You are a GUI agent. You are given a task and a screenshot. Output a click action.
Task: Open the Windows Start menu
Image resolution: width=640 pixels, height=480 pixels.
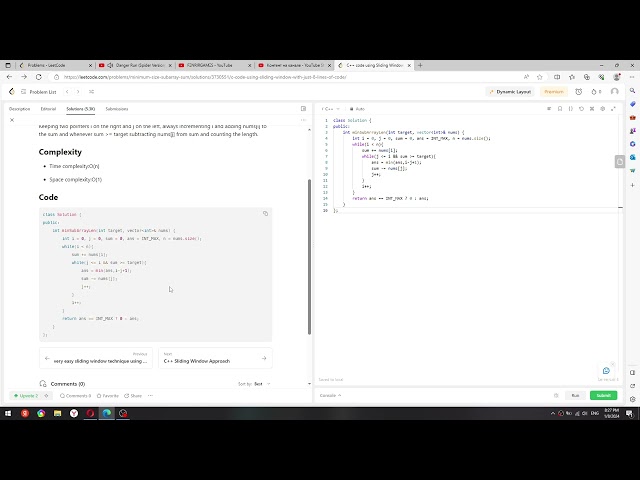[x=8, y=413]
